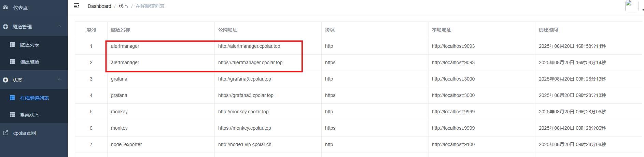The width and height of the screenshot is (644, 157).
Task: Click the plus icon beside 隧道管理
Action: [x=5, y=27]
